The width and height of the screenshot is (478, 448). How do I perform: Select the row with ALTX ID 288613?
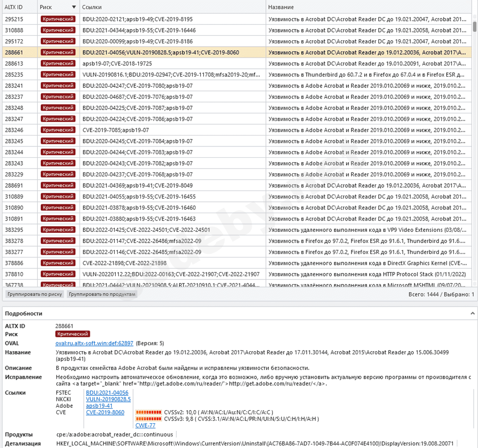click(237, 63)
